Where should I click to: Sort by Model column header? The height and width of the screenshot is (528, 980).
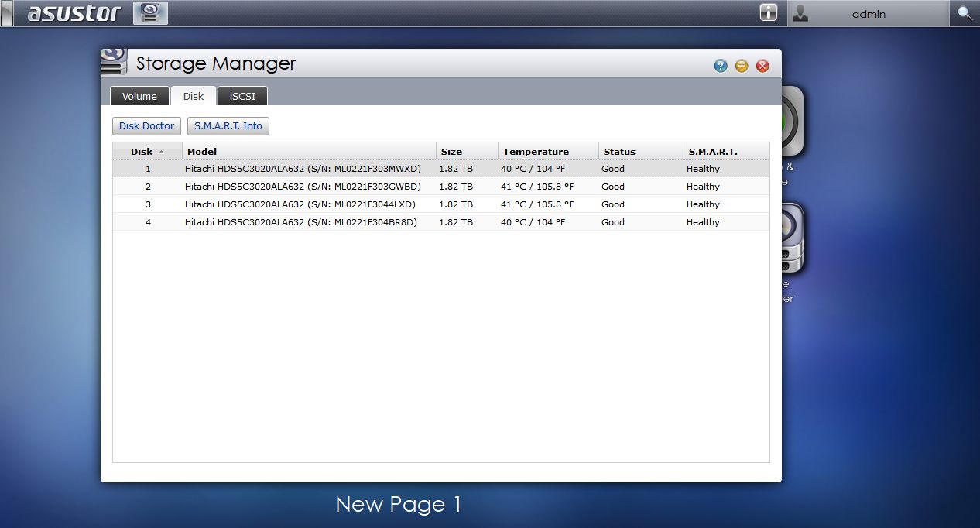310,151
